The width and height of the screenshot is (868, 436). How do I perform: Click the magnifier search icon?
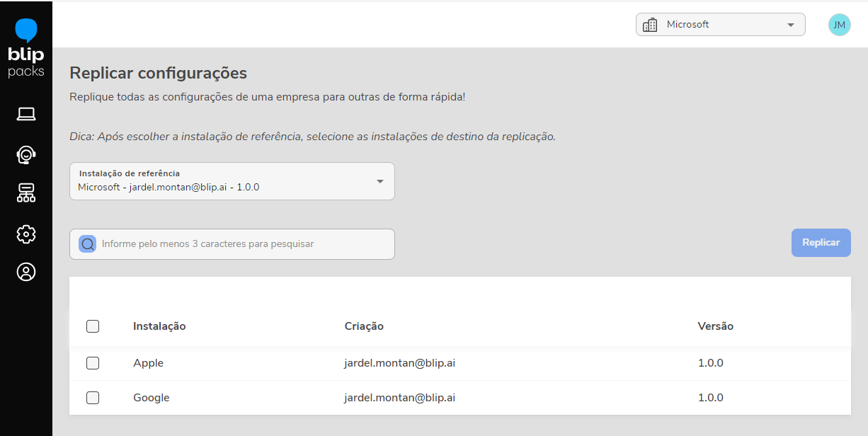pyautogui.click(x=88, y=244)
